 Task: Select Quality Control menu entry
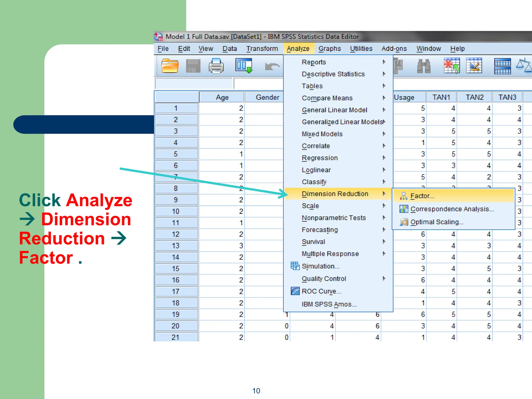[x=338, y=278]
